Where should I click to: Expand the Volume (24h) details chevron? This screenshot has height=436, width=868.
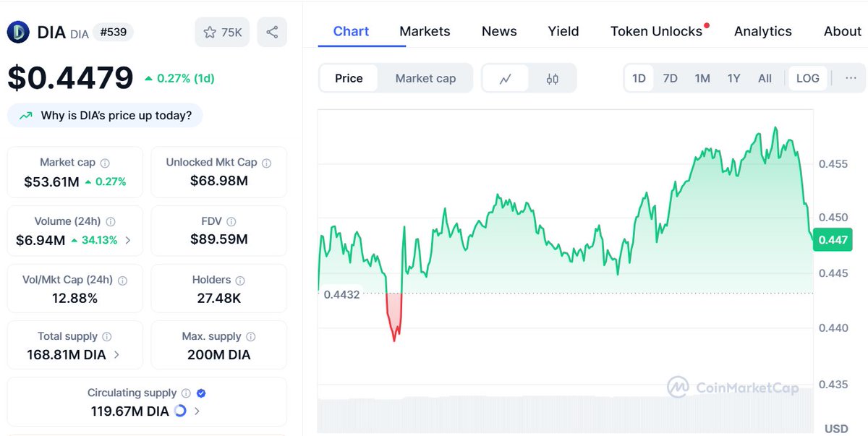[128, 240]
